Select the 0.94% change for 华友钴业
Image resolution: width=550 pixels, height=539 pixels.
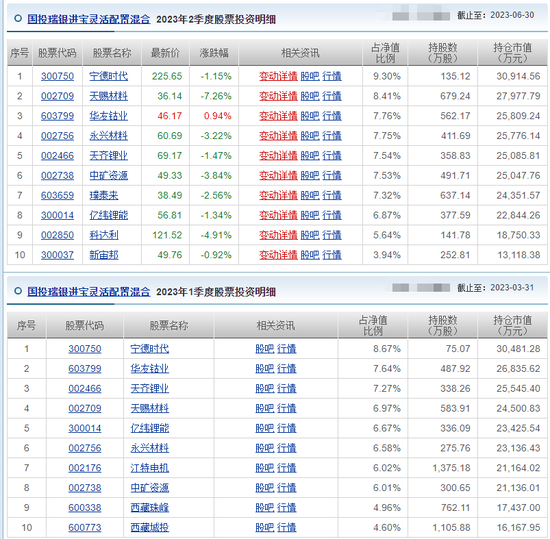(x=217, y=116)
